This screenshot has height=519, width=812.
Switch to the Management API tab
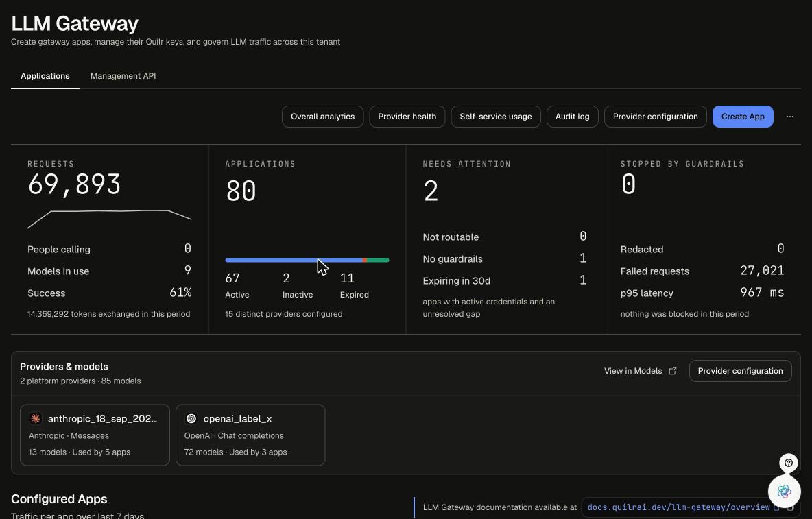[x=123, y=76]
